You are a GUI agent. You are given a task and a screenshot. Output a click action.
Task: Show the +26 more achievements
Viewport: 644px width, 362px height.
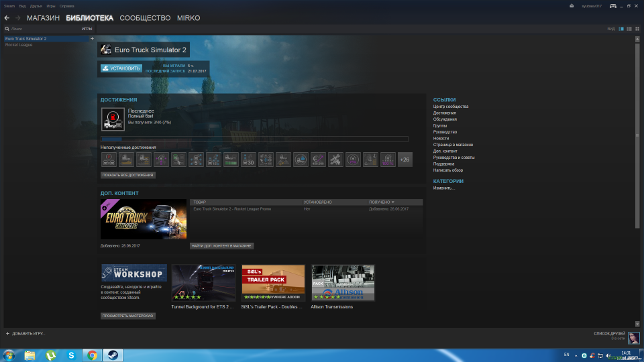click(405, 160)
